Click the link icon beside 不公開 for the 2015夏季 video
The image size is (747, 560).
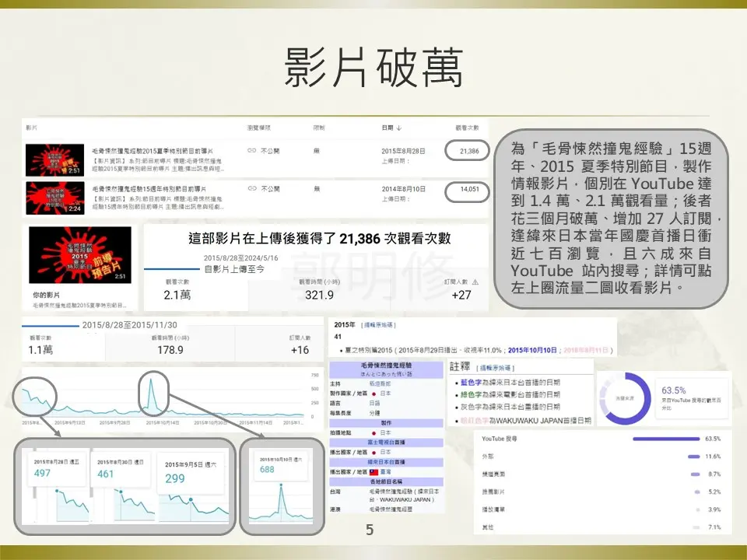[252, 150]
